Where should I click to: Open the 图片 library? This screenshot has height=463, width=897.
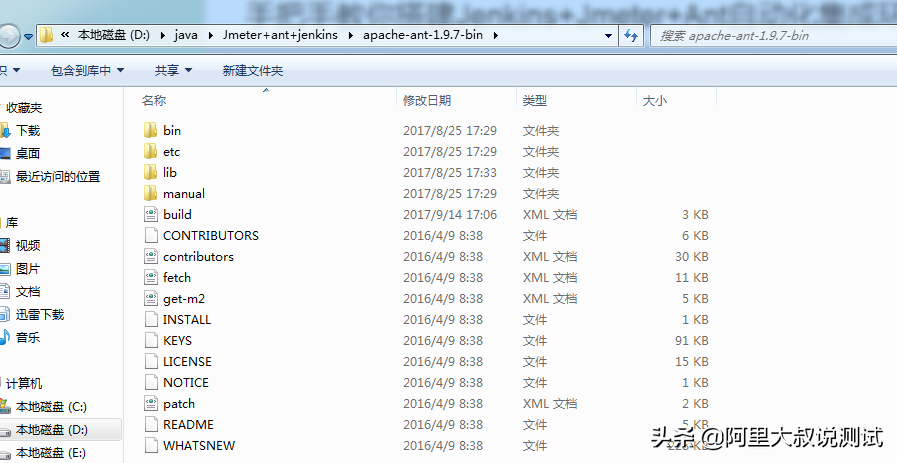[28, 268]
